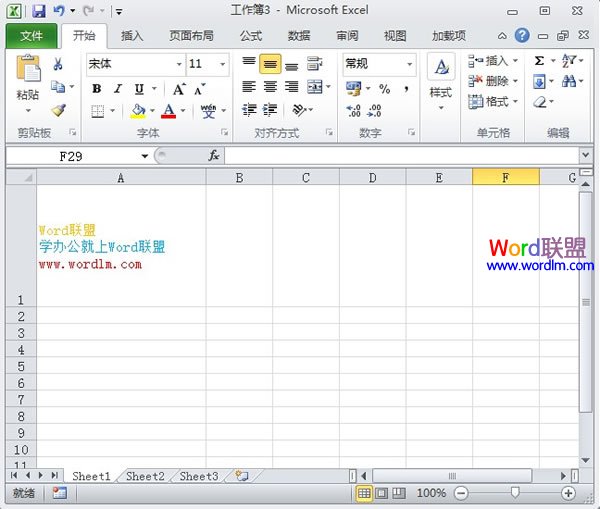Click the text Orientation icon
600x509 pixels.
tap(299, 110)
